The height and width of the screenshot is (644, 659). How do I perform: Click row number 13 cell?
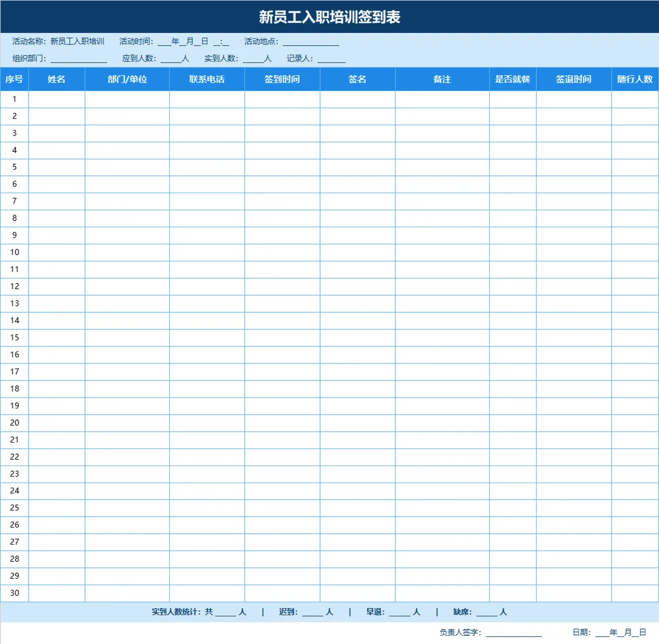point(14,304)
